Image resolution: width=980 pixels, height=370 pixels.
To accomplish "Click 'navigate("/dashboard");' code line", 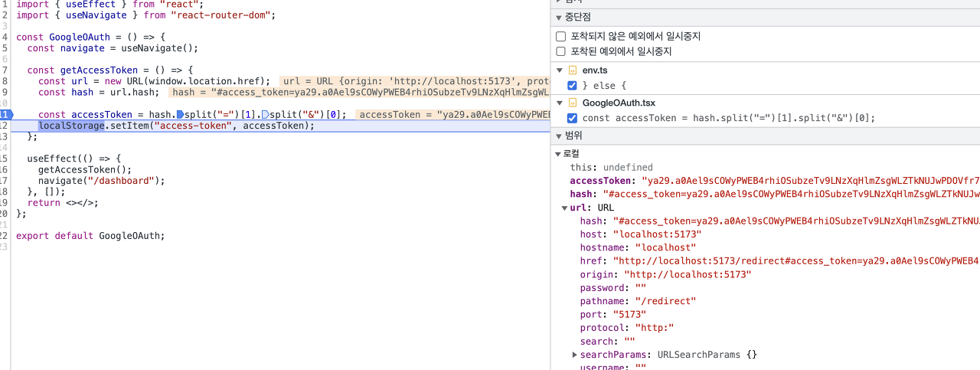I will point(102,181).
